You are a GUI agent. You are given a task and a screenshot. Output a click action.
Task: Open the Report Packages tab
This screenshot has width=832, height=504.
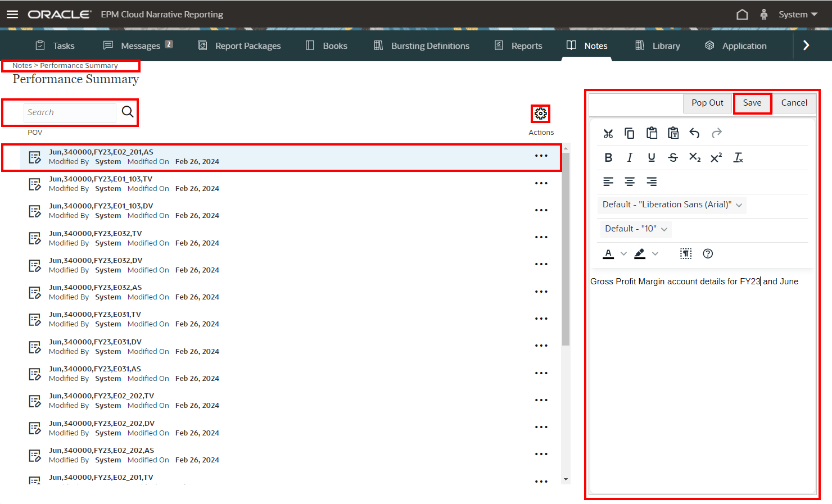239,46
